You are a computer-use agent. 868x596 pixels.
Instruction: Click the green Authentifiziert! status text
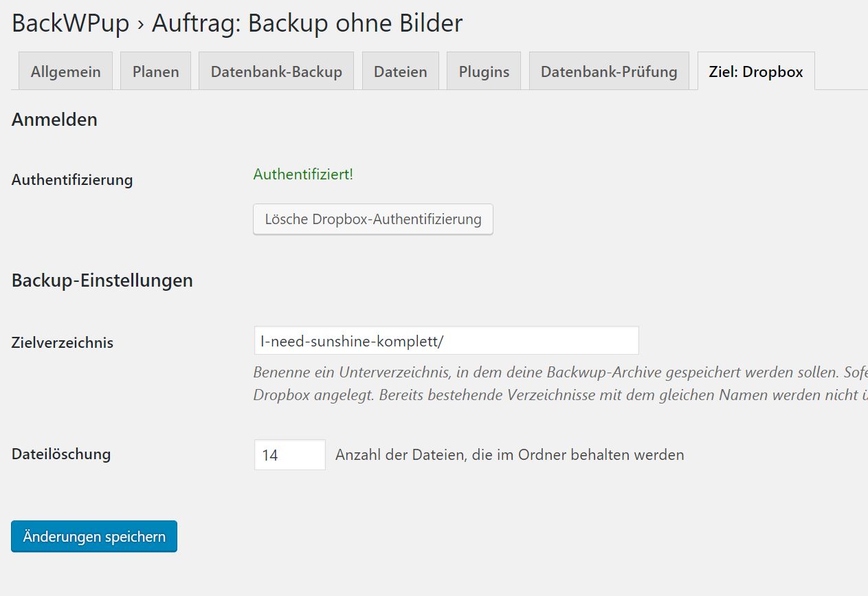[x=303, y=175]
